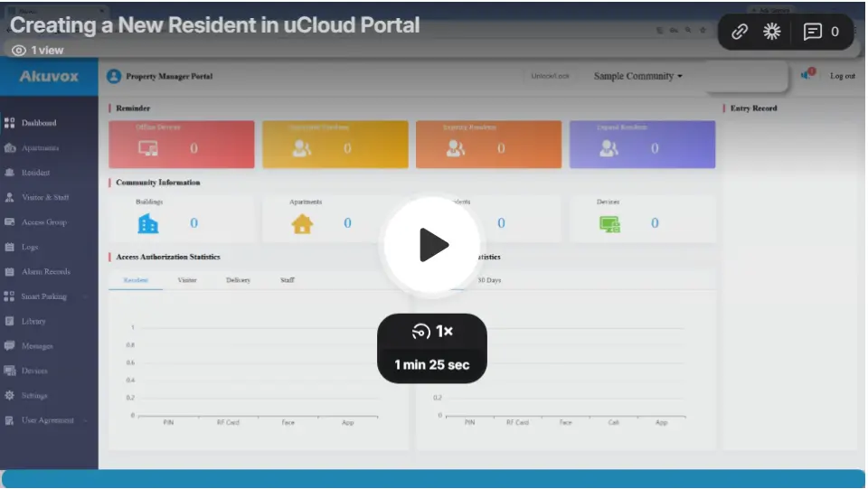Click the Log out link
This screenshot has width=868, height=489.
[842, 76]
